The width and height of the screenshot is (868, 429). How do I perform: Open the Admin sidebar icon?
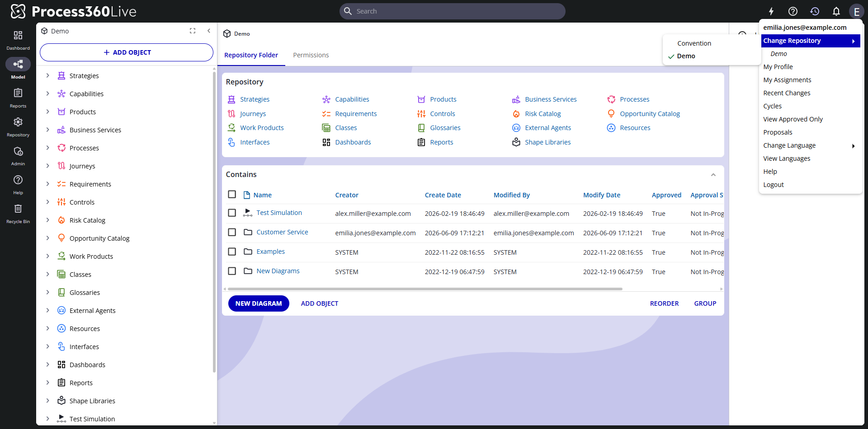point(18,155)
